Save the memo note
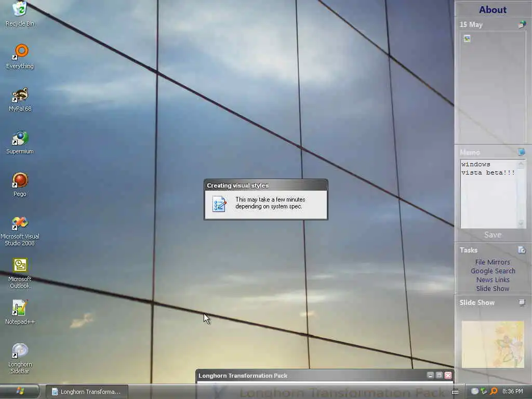This screenshot has height=399, width=532. coord(493,235)
